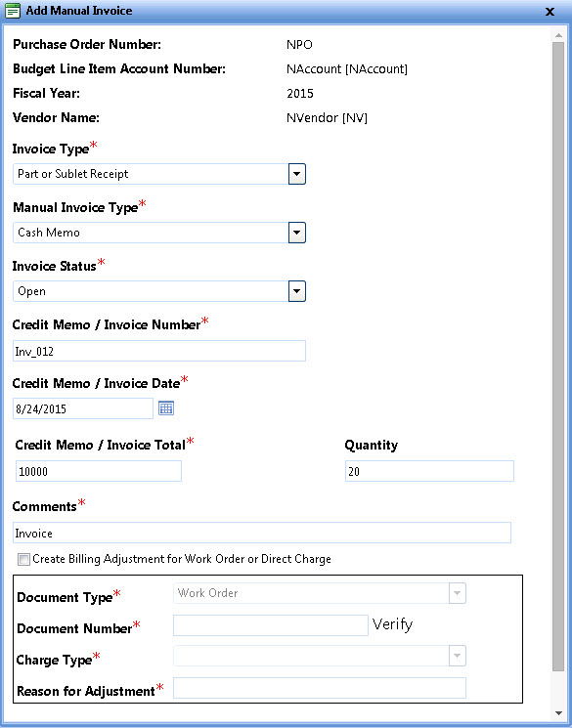Open the invoice date calendar picker
The height and width of the screenshot is (728, 572).
166,408
